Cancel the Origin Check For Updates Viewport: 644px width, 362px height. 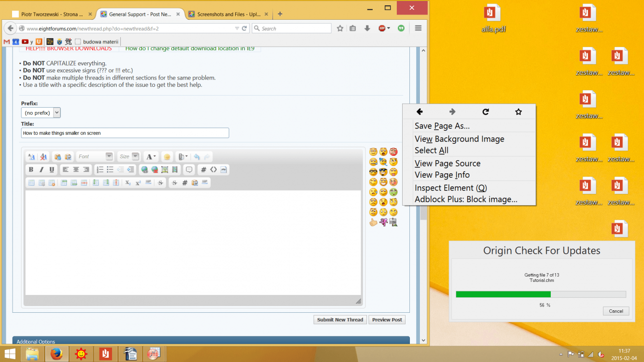click(x=616, y=311)
